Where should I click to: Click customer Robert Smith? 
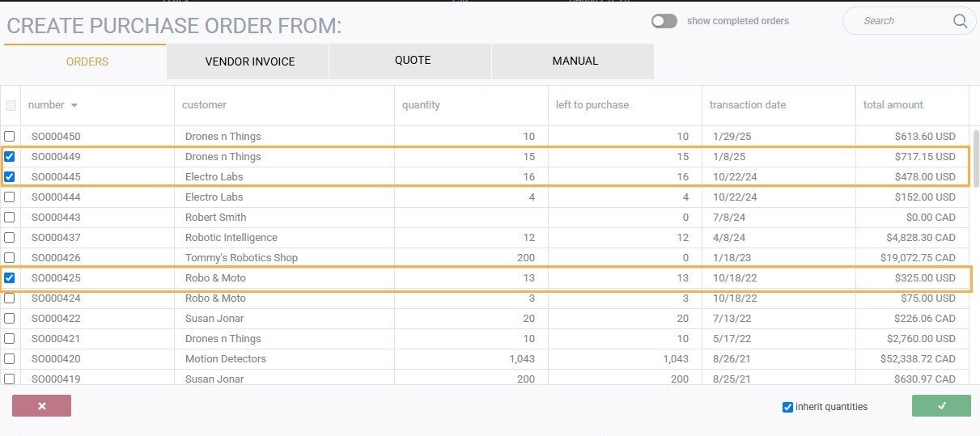coord(215,217)
